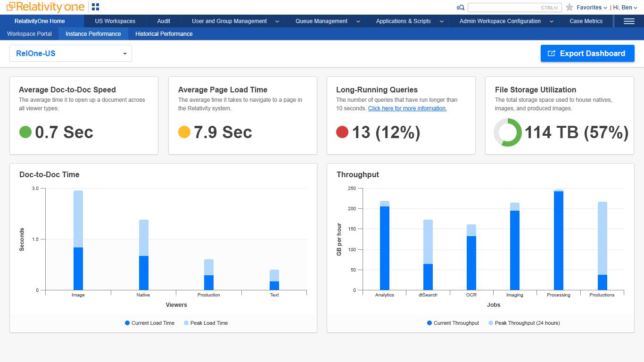Click the red Long-Running Queries status dot
This screenshot has height=362, width=644.
point(342,132)
